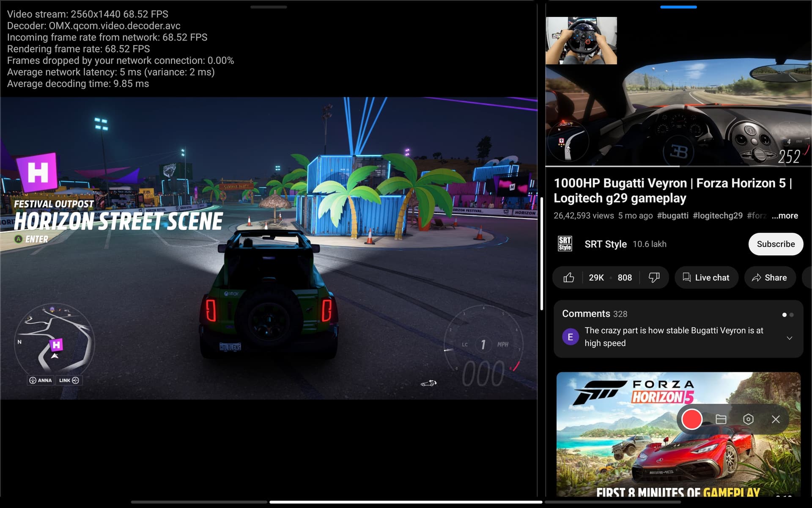This screenshot has width=812, height=508.
Task: Share the video
Action: pyautogui.click(x=770, y=278)
